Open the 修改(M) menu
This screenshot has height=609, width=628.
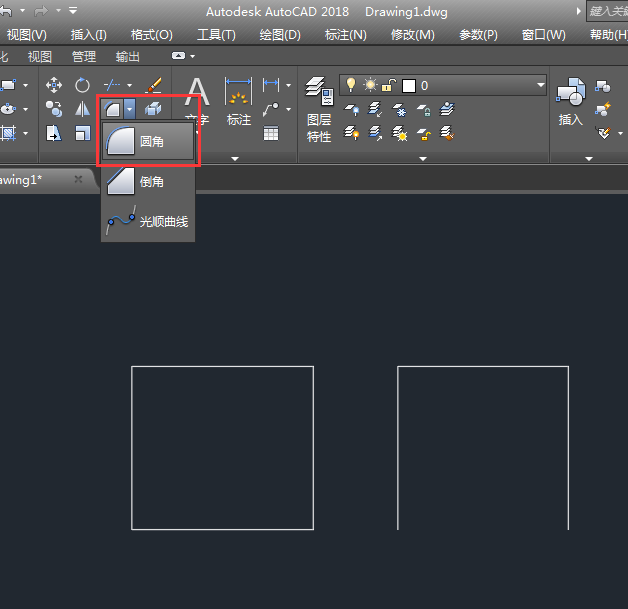(413, 35)
